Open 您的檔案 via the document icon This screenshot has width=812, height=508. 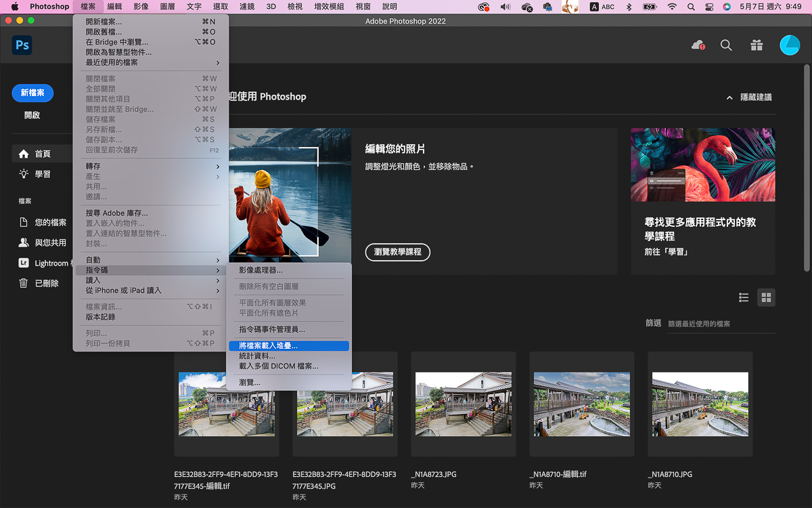(x=24, y=222)
